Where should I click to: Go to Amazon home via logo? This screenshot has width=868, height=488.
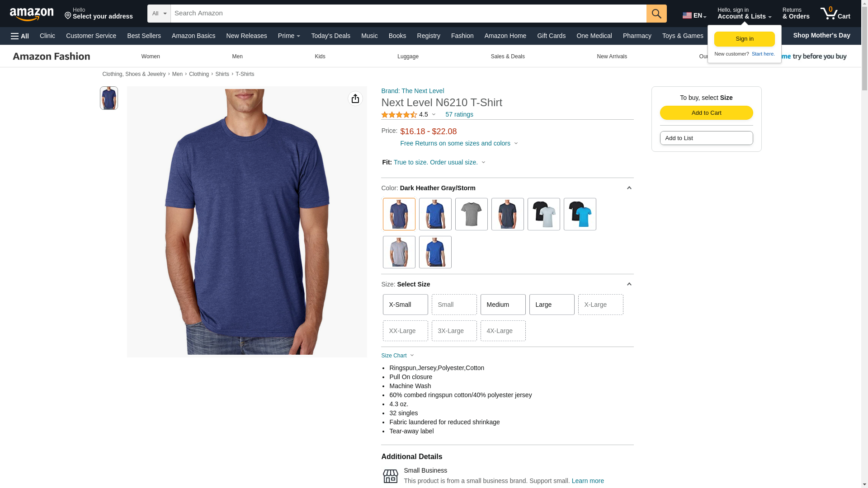coord(32,14)
